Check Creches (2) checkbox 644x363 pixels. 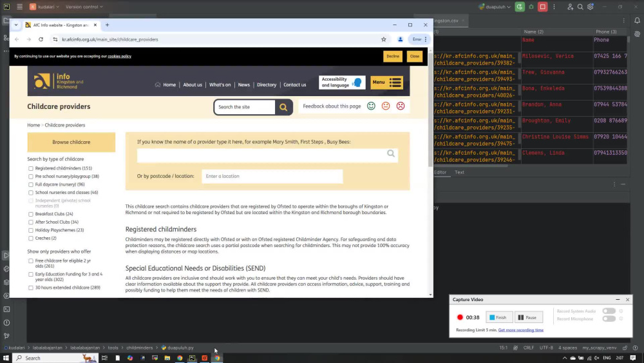(x=31, y=239)
